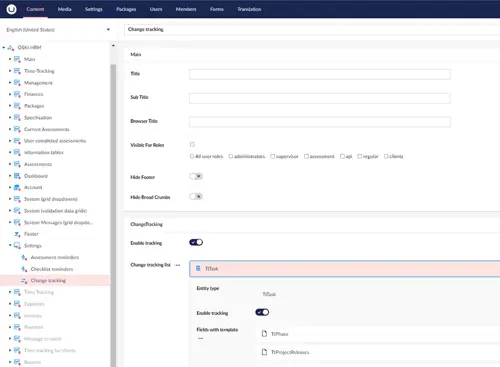The image size is (500, 367).
Task: Click the Information tables node icon
Action: click(x=17, y=152)
